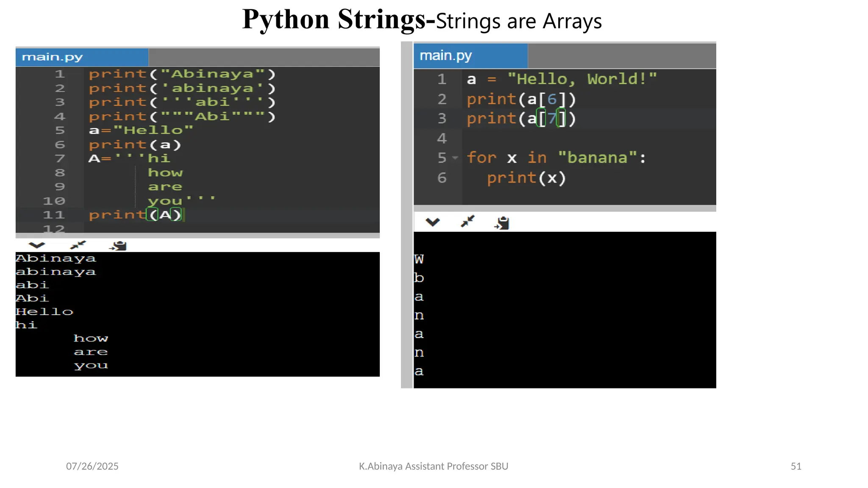Click slide date 07/26/2025 in footer

[x=92, y=466]
